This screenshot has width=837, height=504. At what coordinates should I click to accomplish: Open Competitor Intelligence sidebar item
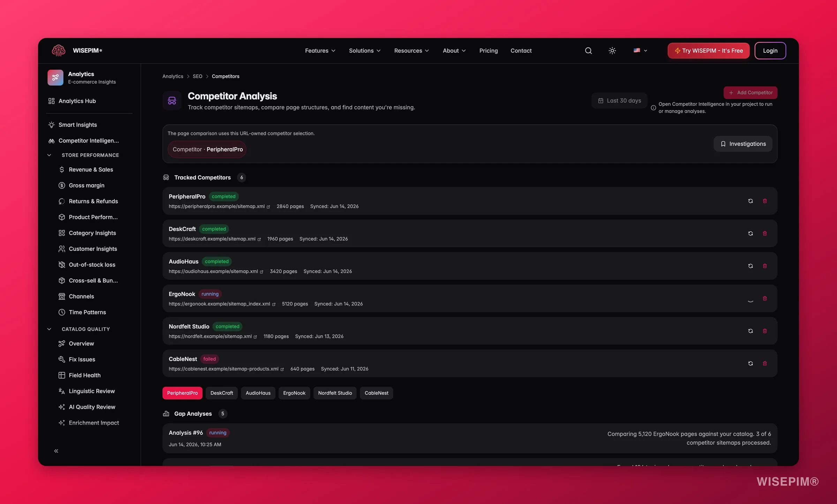[89, 141]
